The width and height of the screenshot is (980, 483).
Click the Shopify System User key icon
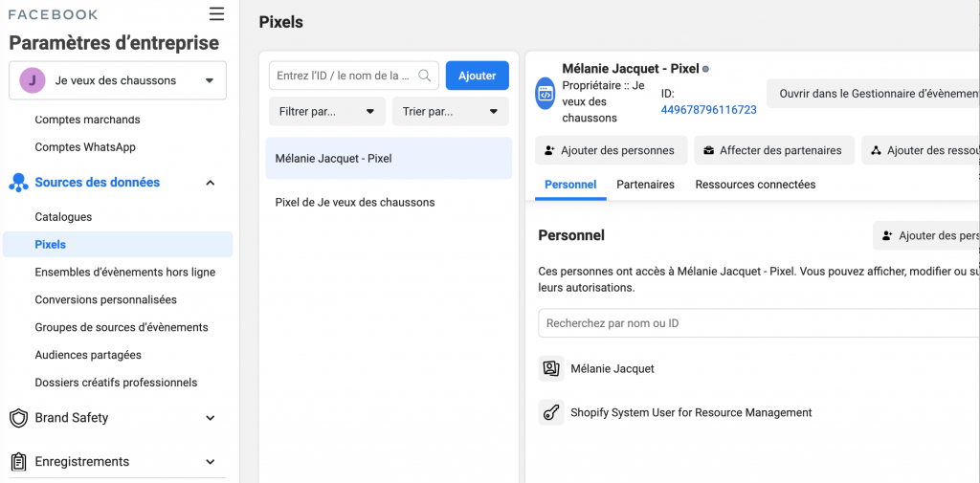(550, 412)
